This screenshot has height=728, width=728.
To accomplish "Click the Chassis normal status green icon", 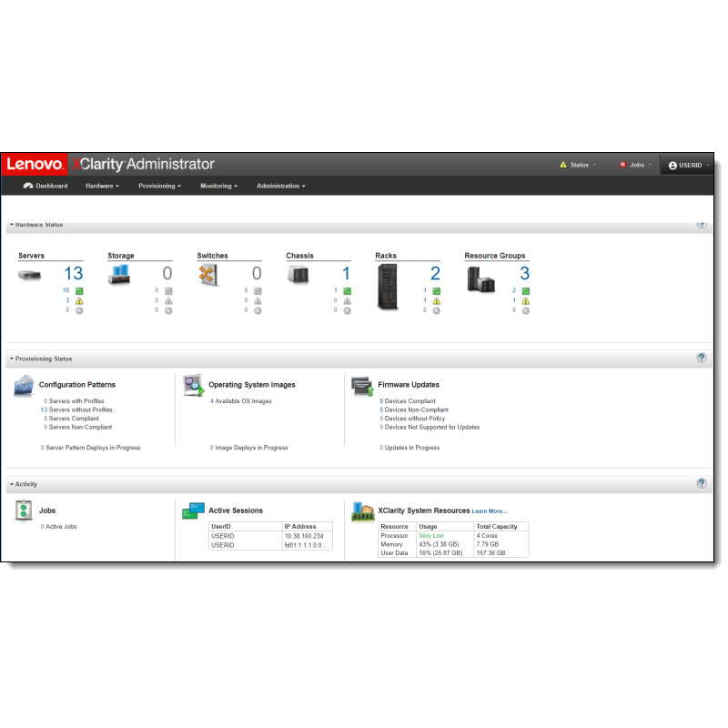I will (x=348, y=291).
